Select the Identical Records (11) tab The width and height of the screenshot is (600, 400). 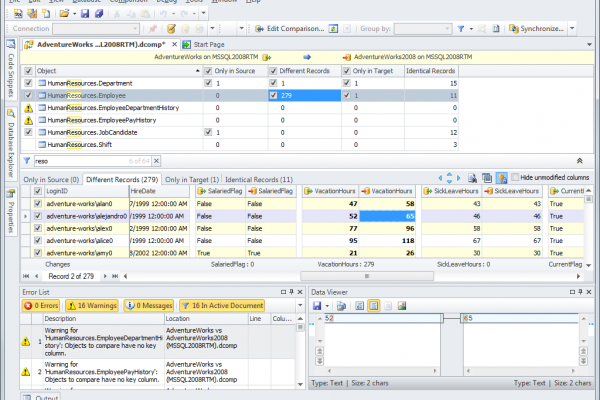259,180
